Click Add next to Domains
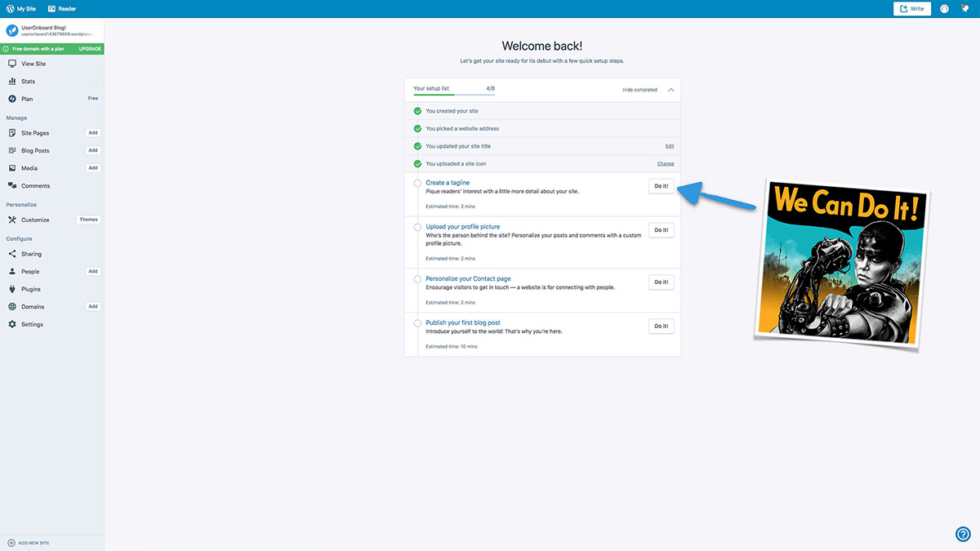The height and width of the screenshot is (551, 980). tap(93, 307)
